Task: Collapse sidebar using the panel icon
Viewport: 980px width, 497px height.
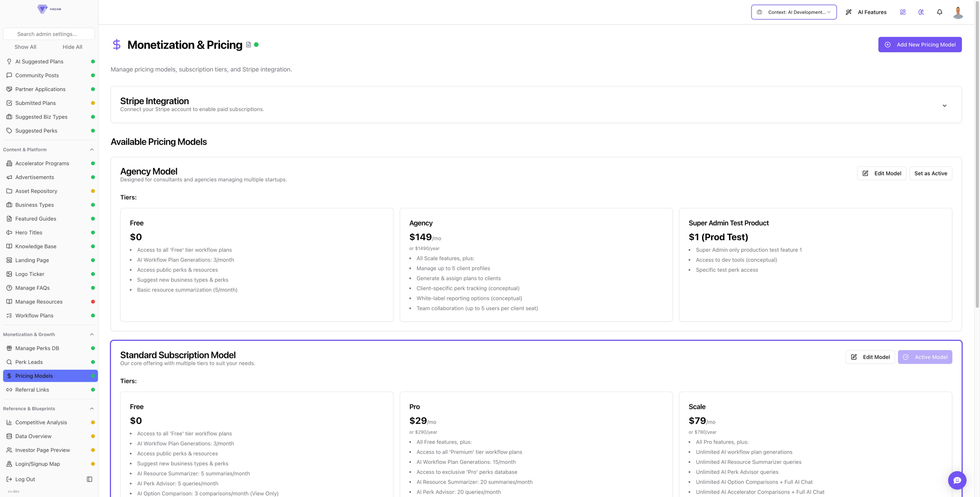Action: [89, 479]
